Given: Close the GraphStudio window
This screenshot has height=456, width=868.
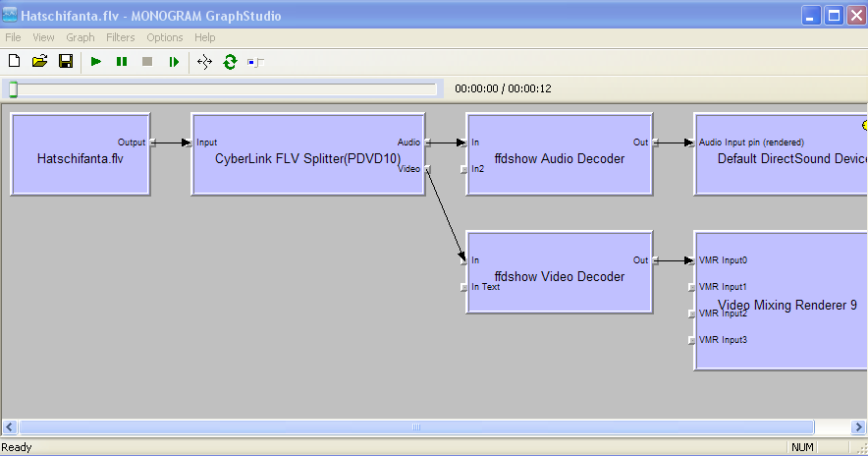Looking at the screenshot, I should coord(856,16).
